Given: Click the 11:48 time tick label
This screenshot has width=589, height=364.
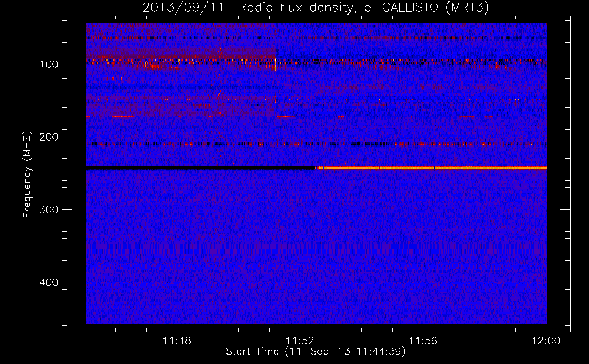Looking at the screenshot, I should 177,341.
